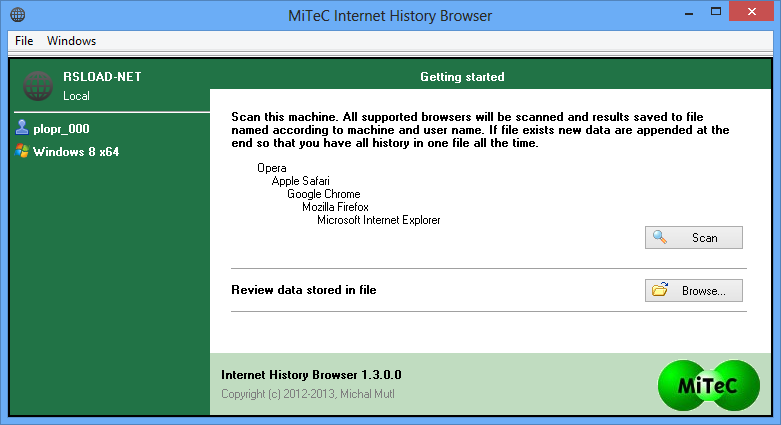Image resolution: width=781 pixels, height=425 pixels.
Task: Click the MiTeC green logo
Action: pos(708,385)
